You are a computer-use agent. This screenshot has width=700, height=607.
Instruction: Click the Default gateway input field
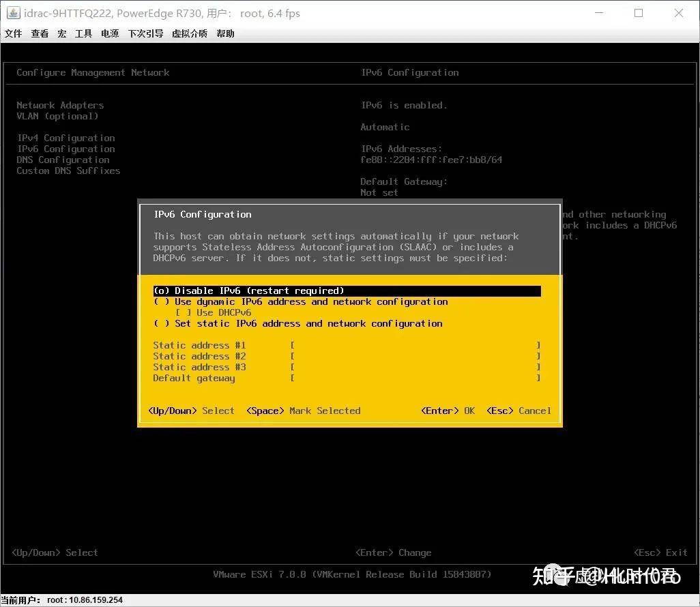409,378
